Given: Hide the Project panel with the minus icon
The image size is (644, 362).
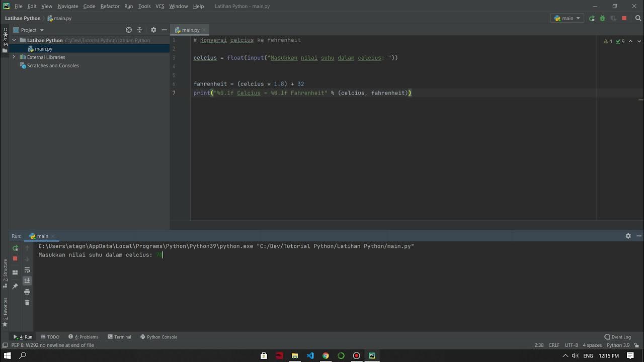Looking at the screenshot, I should pyautogui.click(x=164, y=30).
